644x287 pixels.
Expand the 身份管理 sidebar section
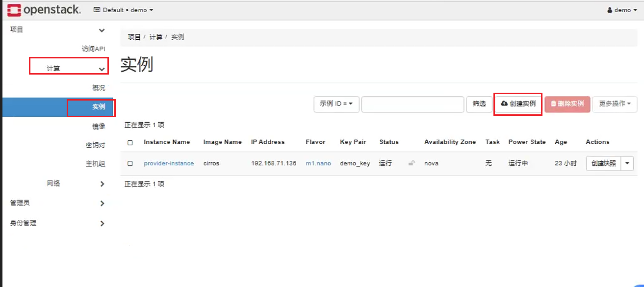58,223
